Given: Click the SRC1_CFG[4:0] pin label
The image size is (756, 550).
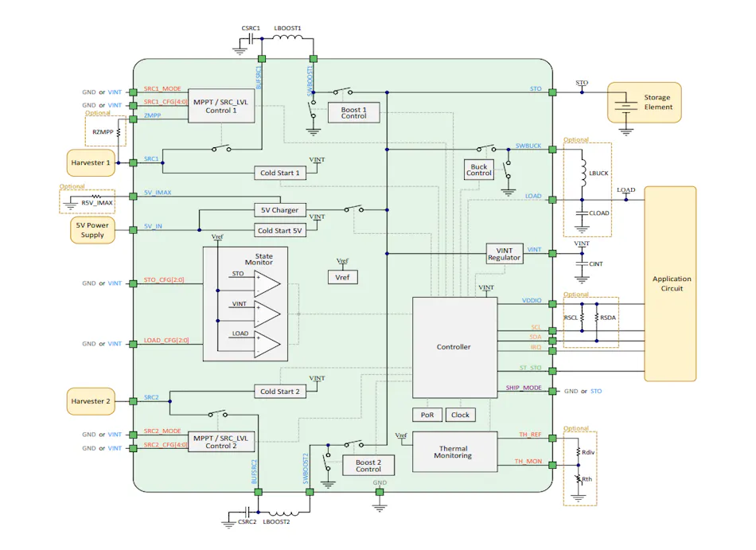Looking at the screenshot, I should pos(166,102).
